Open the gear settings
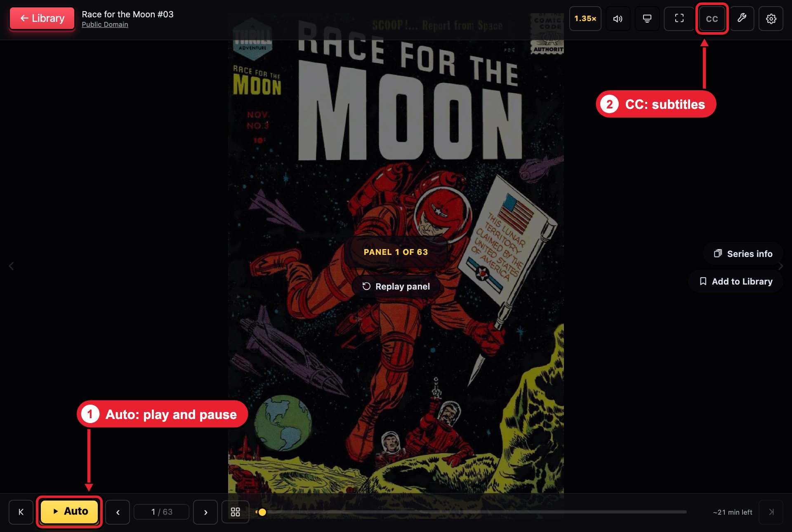 [x=771, y=19]
